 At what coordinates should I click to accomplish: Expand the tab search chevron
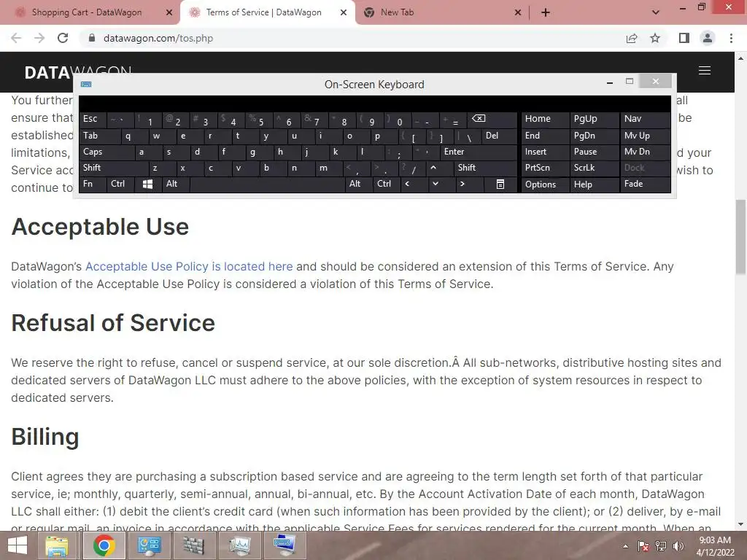click(x=656, y=12)
